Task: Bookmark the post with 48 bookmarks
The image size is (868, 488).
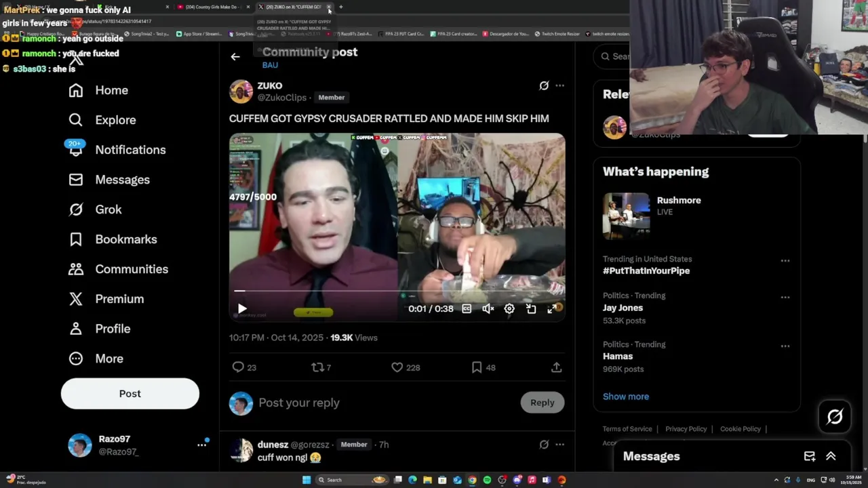Action: [477, 367]
